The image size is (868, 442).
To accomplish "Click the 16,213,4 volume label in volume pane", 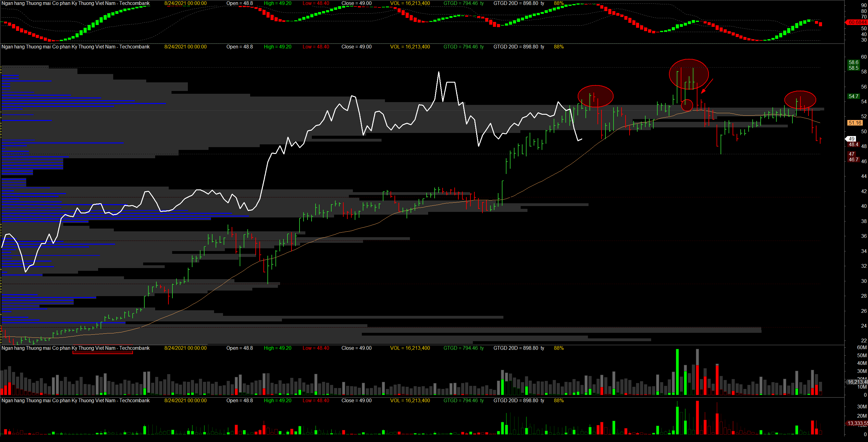I will 858,382.
